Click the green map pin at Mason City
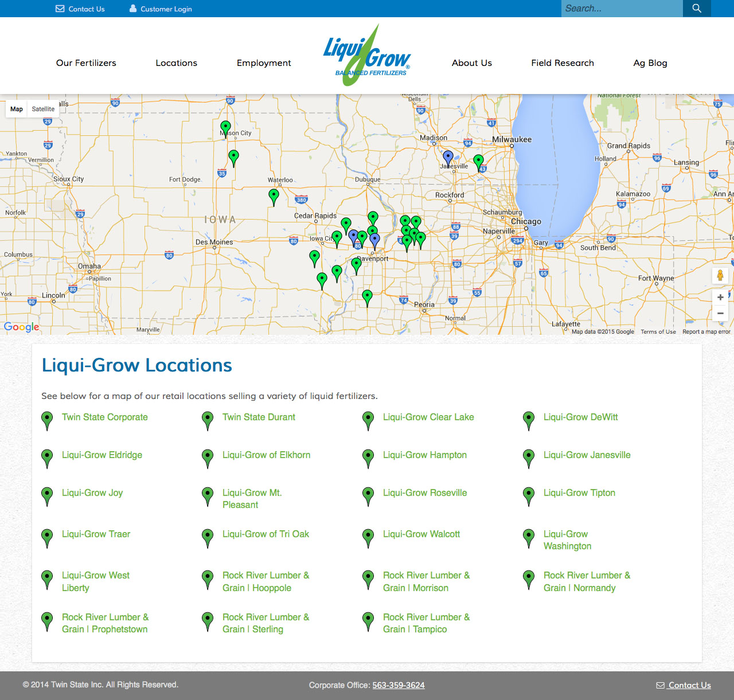This screenshot has width=734, height=700. 226,129
